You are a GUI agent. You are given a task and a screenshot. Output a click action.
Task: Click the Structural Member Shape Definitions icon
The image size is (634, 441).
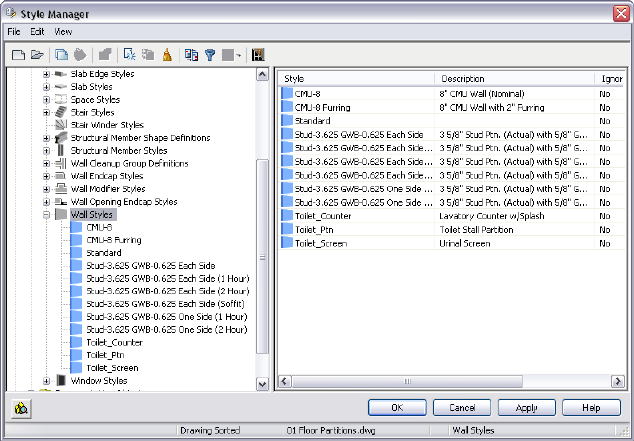[x=61, y=137]
